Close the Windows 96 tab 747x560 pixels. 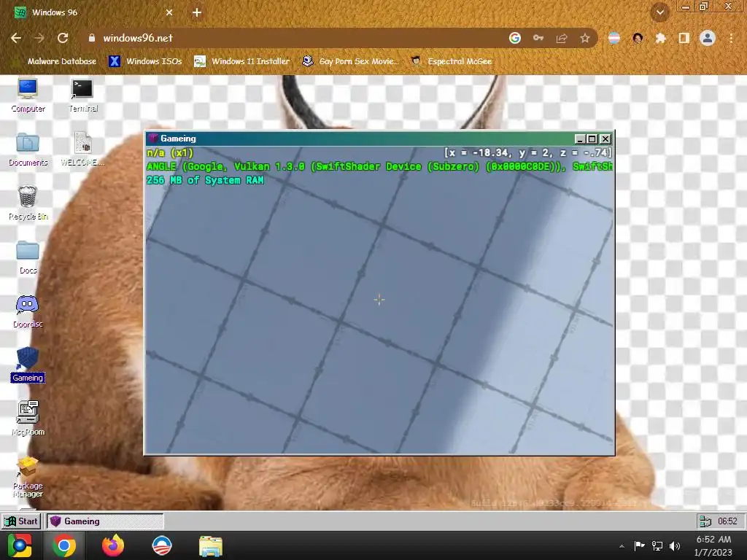[x=169, y=12]
